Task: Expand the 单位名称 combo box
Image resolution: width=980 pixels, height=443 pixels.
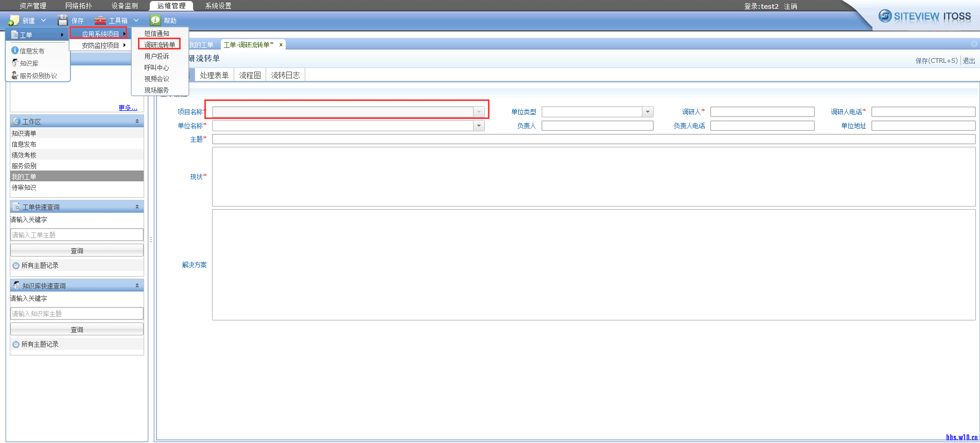Action: click(479, 126)
